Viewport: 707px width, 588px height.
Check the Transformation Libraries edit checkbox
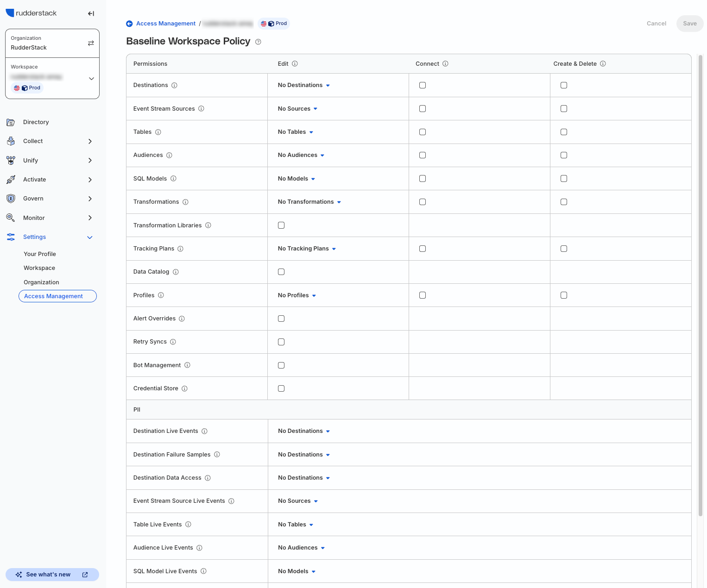(x=281, y=225)
